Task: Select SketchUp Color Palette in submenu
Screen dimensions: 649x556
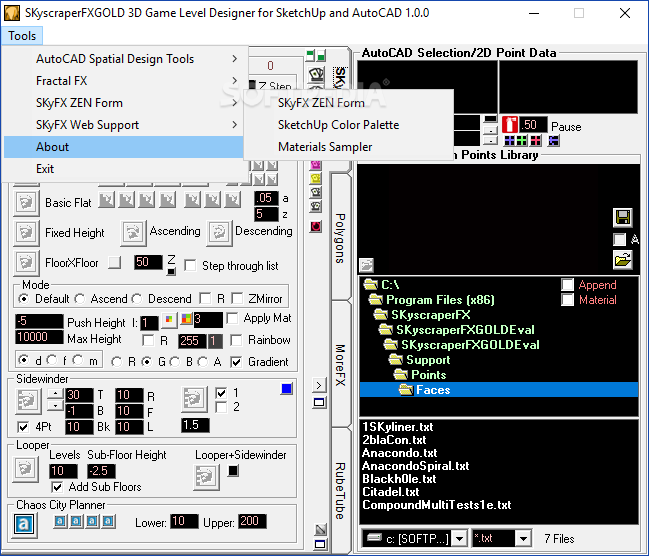Action: pyautogui.click(x=349, y=125)
